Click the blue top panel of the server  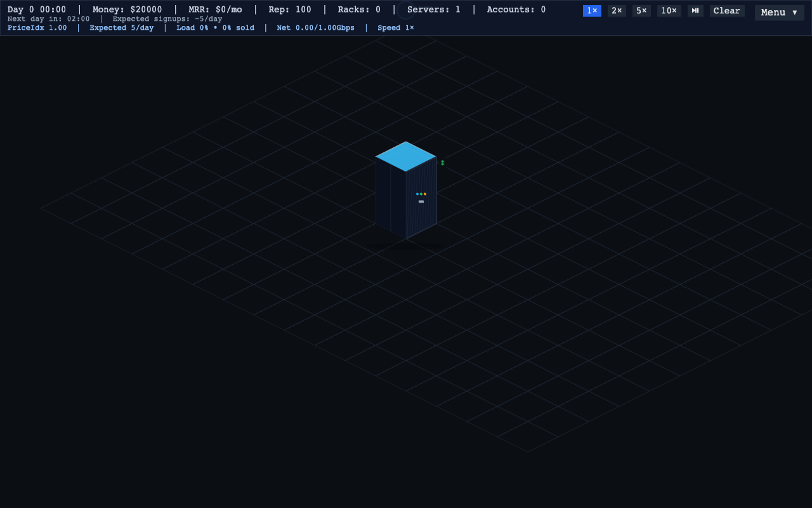click(x=406, y=156)
